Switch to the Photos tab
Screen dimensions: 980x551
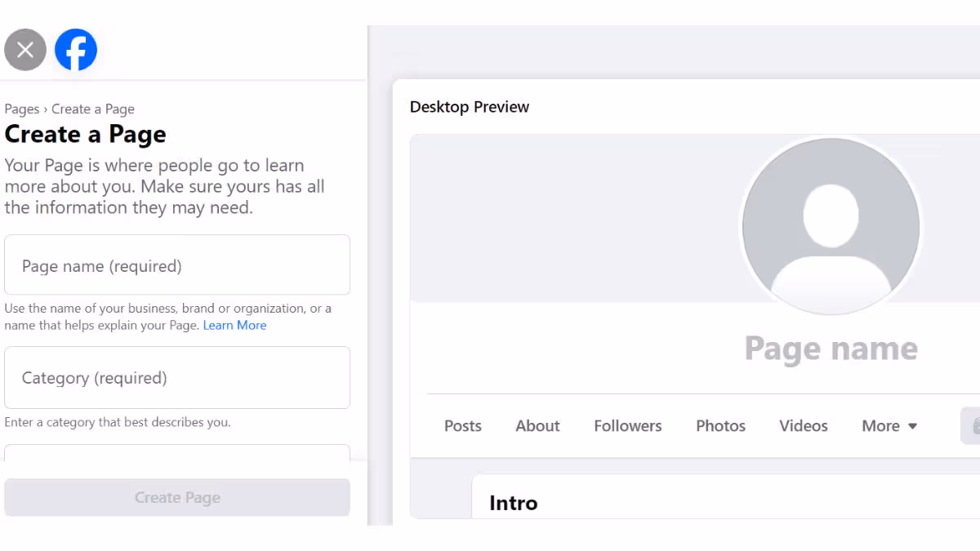[x=720, y=426]
